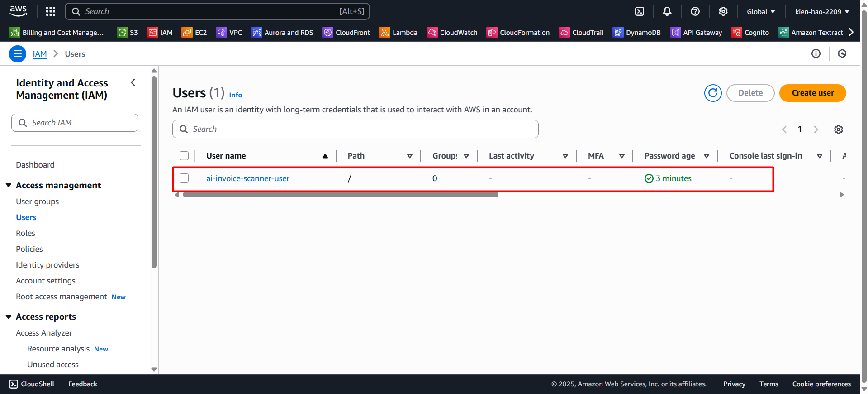The height and width of the screenshot is (394, 868).
Task: Go to Roles in the sidebar
Action: click(x=25, y=233)
